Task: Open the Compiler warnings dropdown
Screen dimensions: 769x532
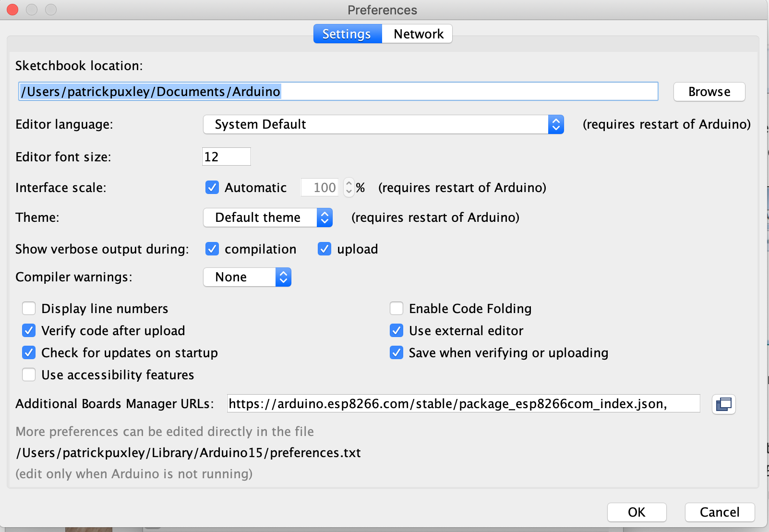Action: [247, 277]
